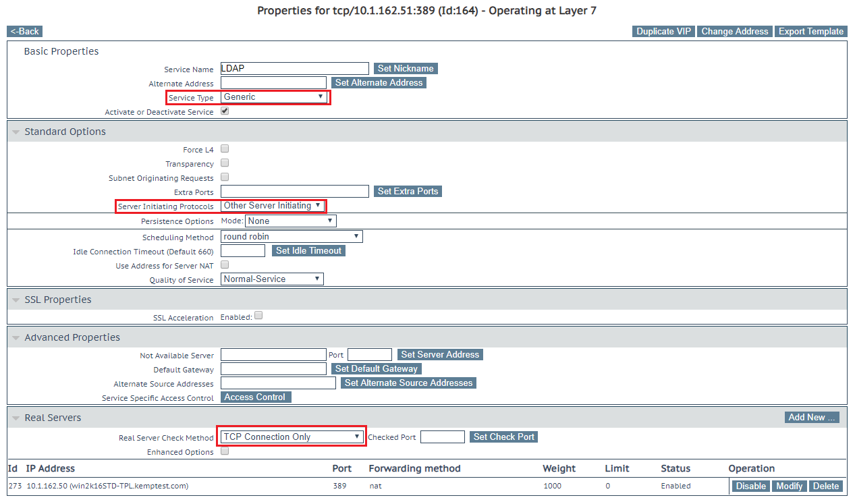Open Change Address option
Viewport: 855px width, 504px height.
pos(735,32)
